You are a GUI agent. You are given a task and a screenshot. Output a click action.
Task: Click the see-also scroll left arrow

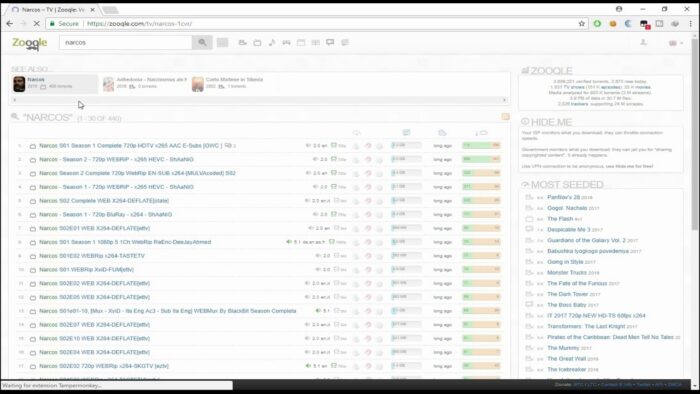[14, 100]
